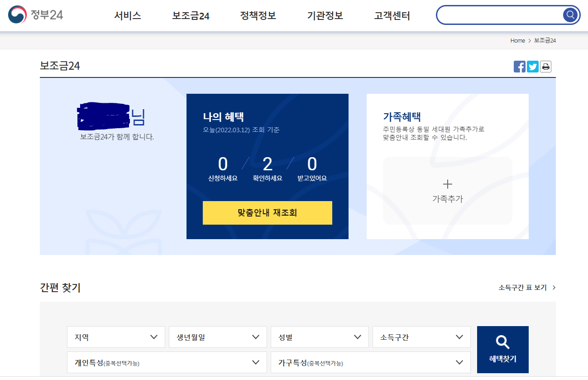
Task: Click the 나의 혜택 heading
Action: (x=224, y=117)
